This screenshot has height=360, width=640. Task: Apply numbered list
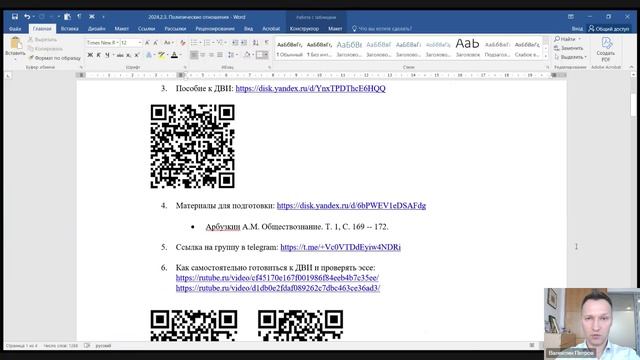pos(207,42)
